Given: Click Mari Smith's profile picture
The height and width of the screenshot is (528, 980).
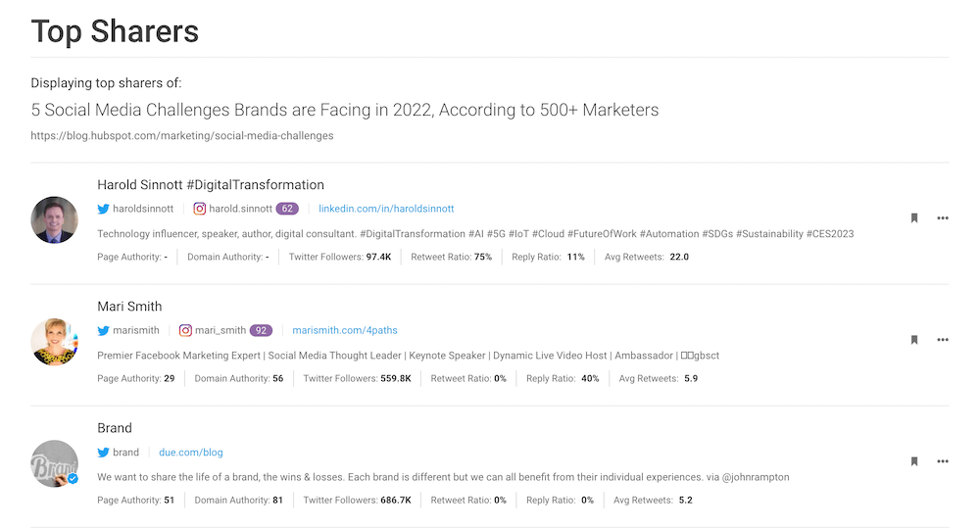Looking at the screenshot, I should point(55,341).
